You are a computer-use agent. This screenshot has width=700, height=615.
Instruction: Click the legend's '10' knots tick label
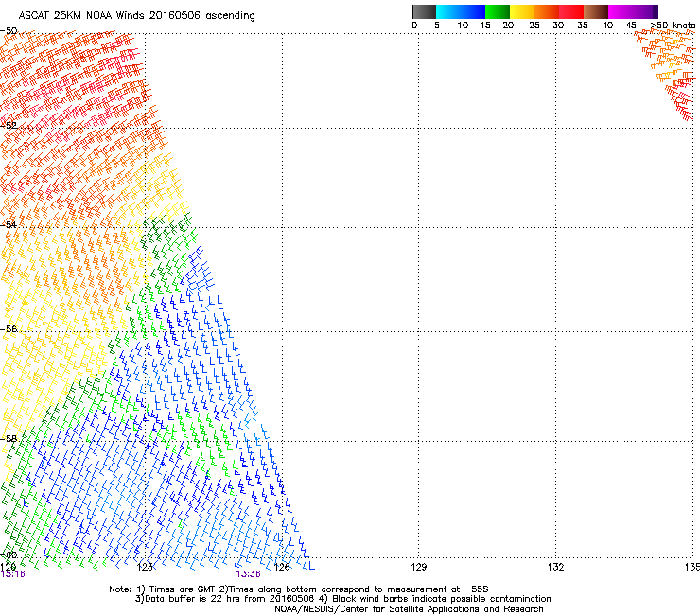click(463, 26)
